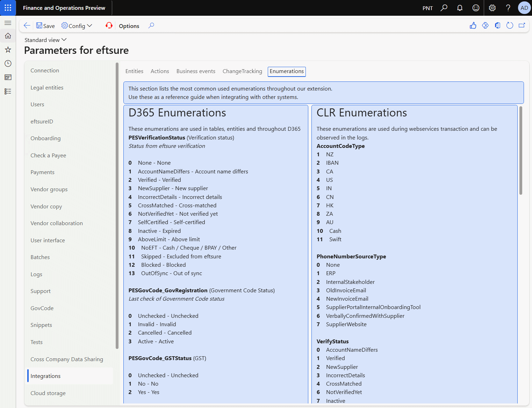Click the Open in Office icon
The height and width of the screenshot is (408, 532).
pos(497,26)
